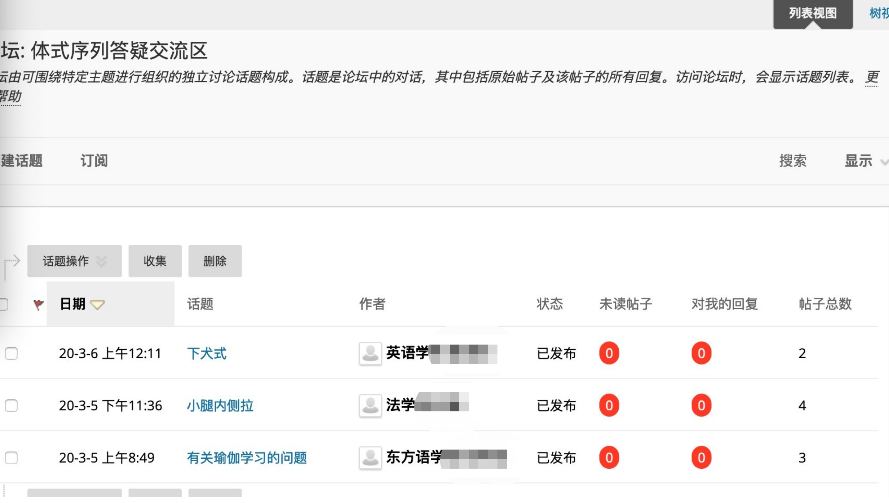The width and height of the screenshot is (889, 503).
Task: Click avatar icon beside 英语学 author
Action: click(x=370, y=353)
